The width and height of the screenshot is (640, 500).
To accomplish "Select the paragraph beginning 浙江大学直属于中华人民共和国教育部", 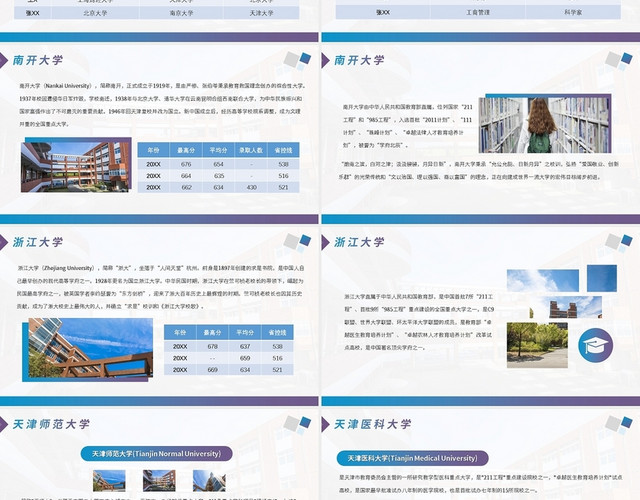I will (419, 322).
